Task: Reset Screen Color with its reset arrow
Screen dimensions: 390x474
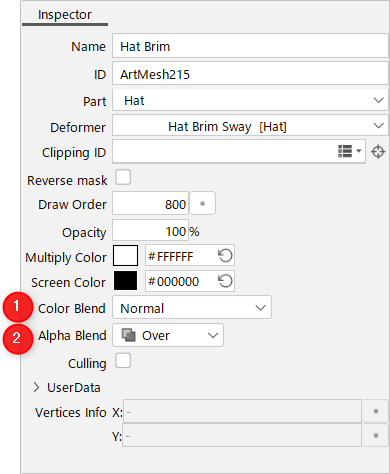Action: (225, 281)
